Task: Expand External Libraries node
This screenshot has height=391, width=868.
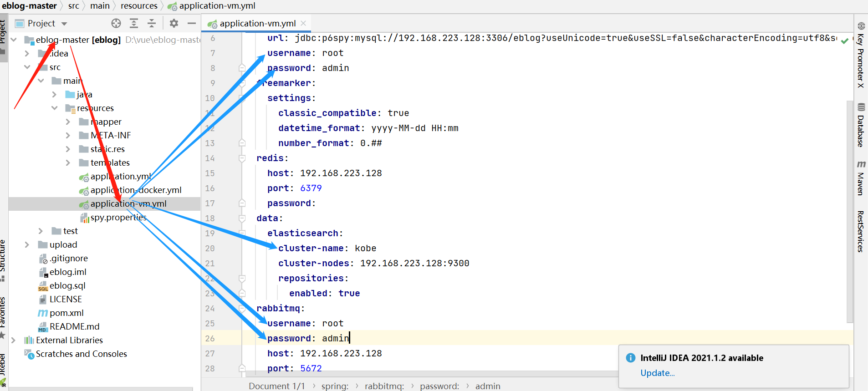Action: click(x=14, y=340)
